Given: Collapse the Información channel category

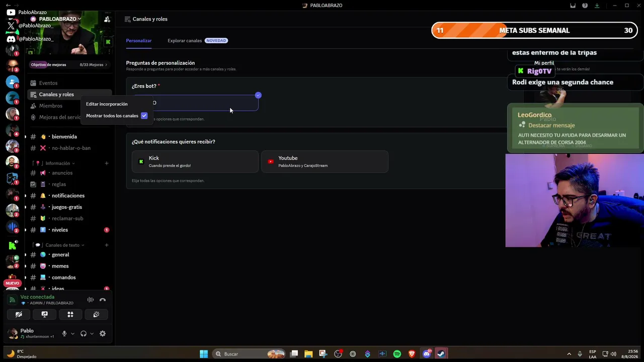Looking at the screenshot, I should coord(57,163).
